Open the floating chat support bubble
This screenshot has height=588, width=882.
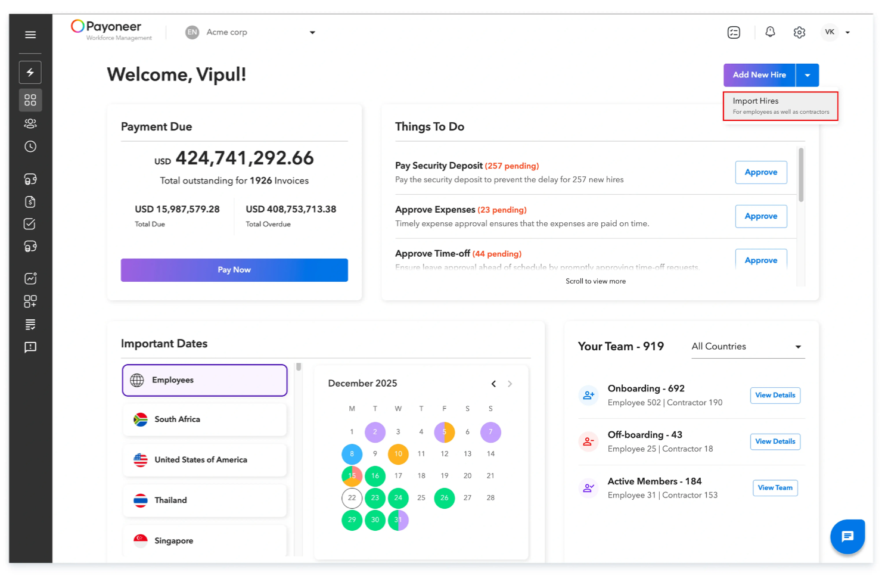(847, 536)
